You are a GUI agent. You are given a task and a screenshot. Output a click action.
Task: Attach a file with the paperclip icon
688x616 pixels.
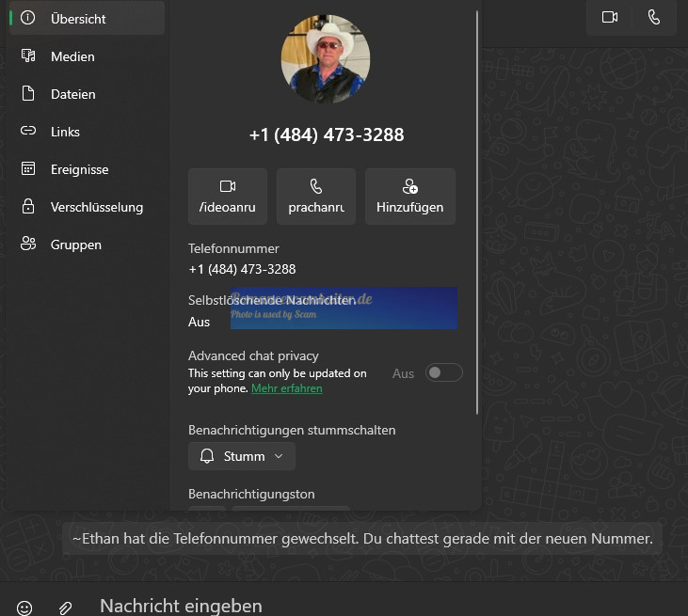(x=65, y=608)
